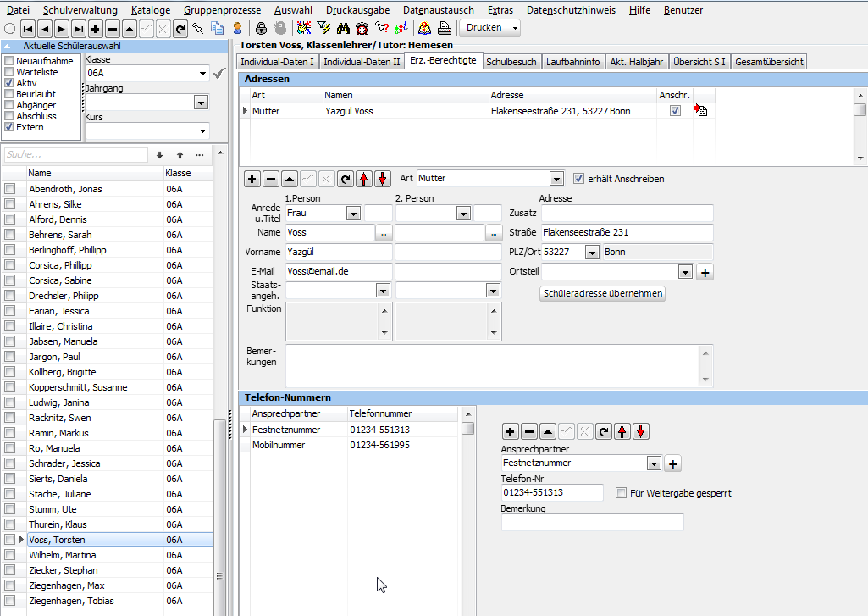Move address entry down with red arrow
Screen dimensions: 868x616
(383, 179)
